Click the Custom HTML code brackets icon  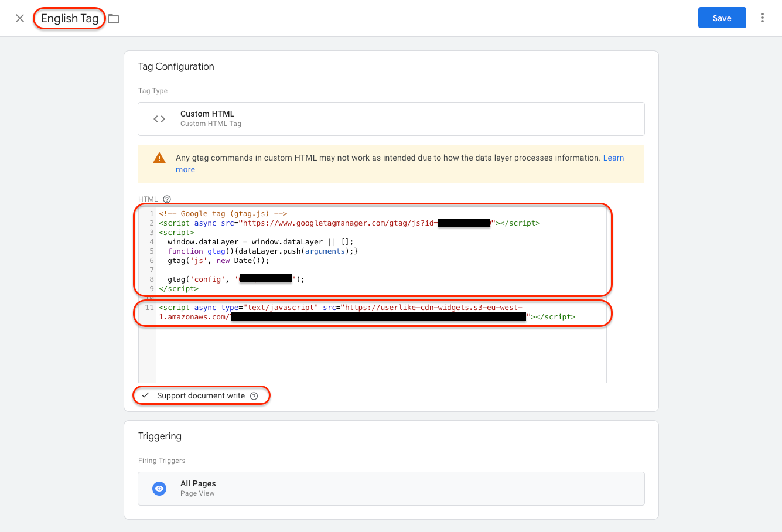tap(159, 119)
